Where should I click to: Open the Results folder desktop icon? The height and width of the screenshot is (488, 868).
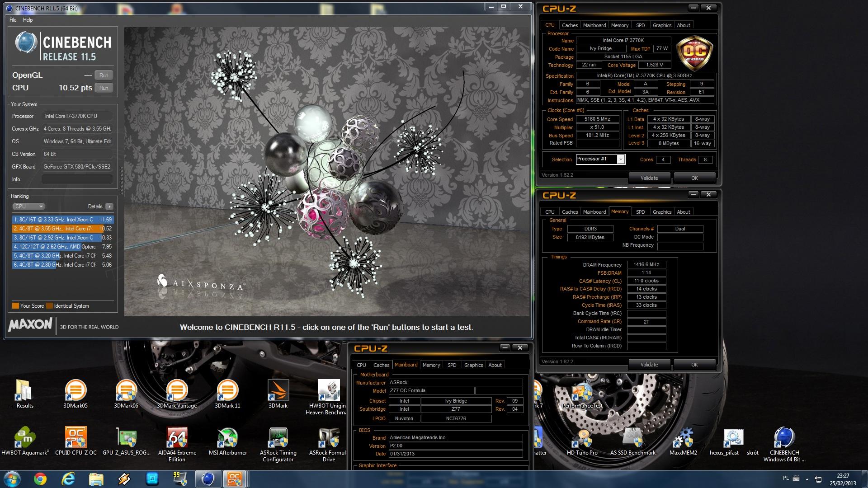click(24, 394)
